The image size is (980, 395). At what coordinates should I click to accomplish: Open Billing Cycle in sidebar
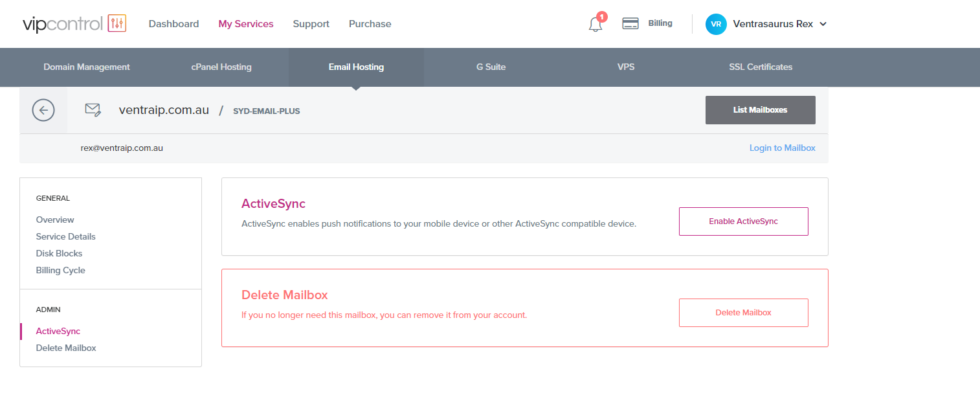[x=61, y=270]
